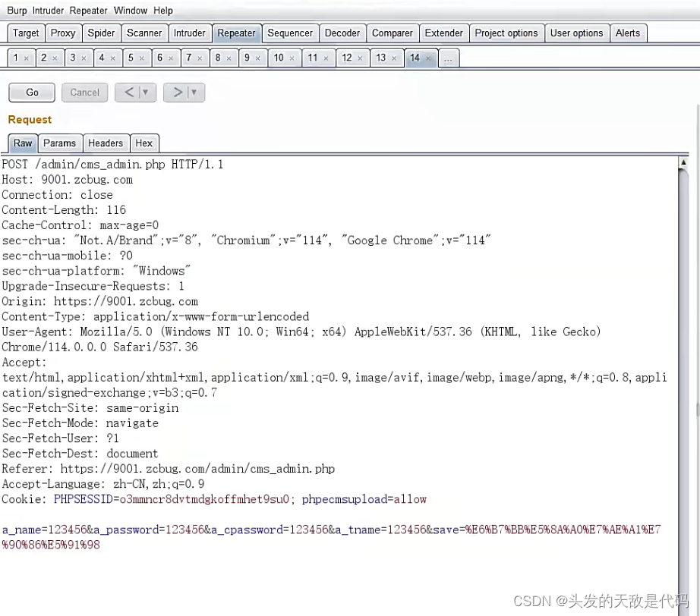This screenshot has width=700, height=616.
Task: Open the Window menu
Action: [131, 11]
